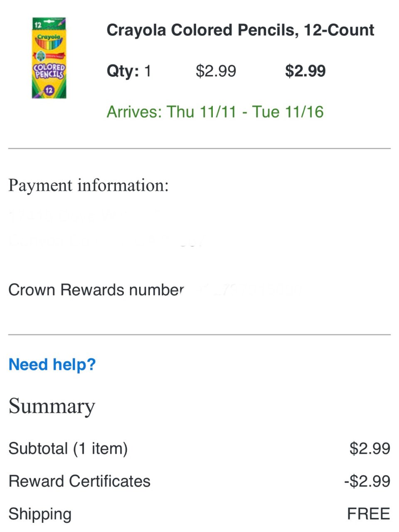Image resolution: width=399 pixels, height=532 pixels.
Task: Open the Need help? link
Action: (52, 365)
